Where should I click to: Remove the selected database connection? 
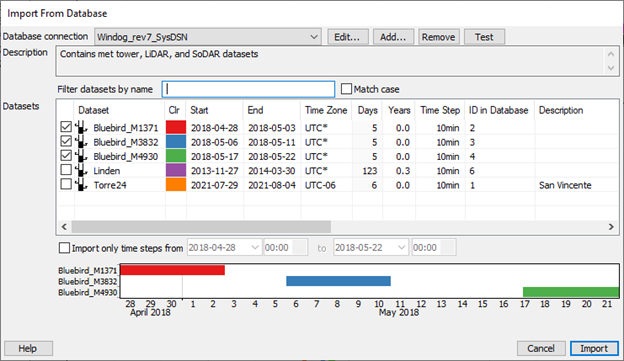(439, 37)
